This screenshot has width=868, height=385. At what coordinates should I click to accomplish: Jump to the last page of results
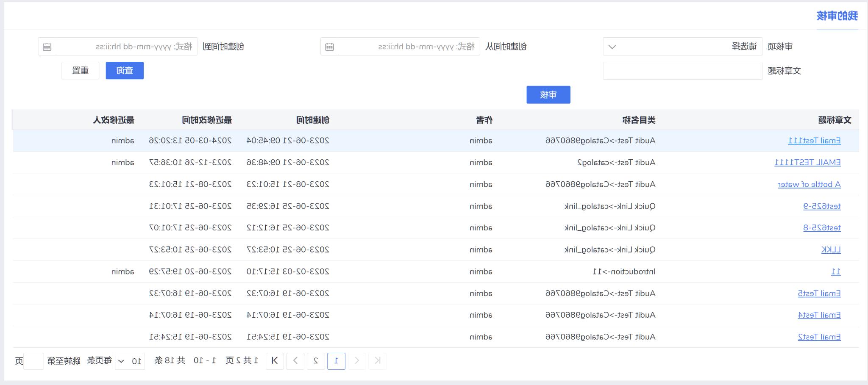[275, 361]
